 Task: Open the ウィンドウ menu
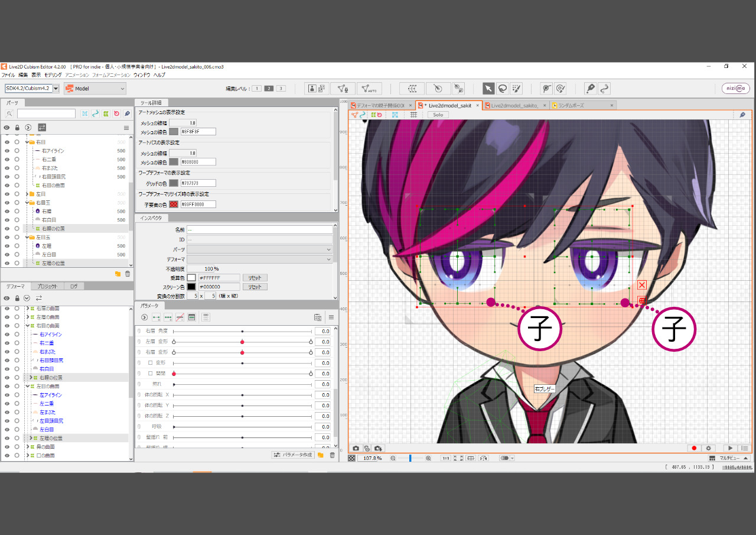(142, 75)
